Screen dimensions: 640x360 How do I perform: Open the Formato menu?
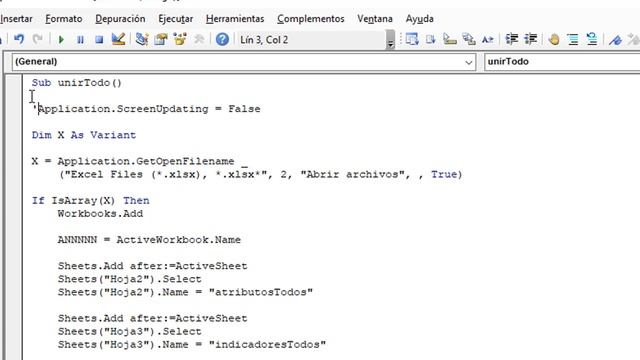(x=64, y=19)
